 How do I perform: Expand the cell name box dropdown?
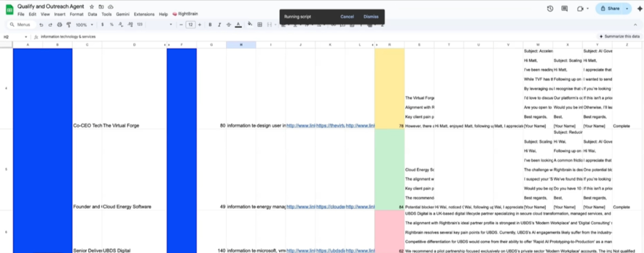tap(26, 37)
